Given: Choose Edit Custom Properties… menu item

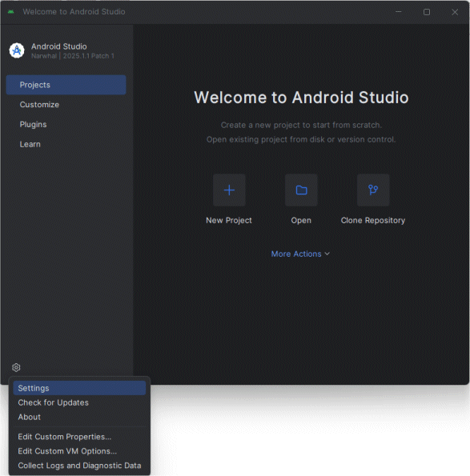Looking at the screenshot, I should [79, 437].
